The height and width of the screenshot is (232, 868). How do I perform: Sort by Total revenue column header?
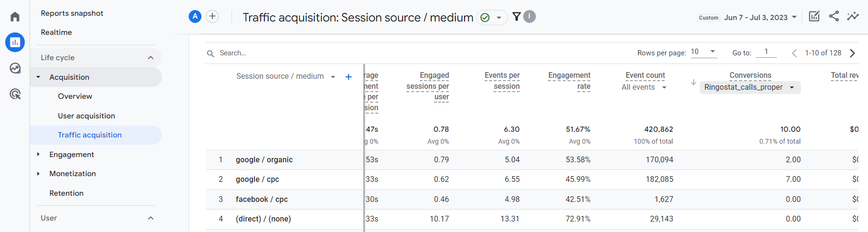844,75
